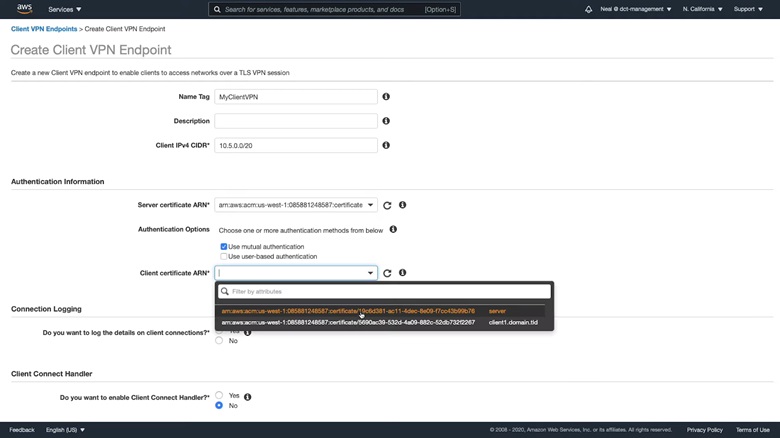This screenshot has width=780, height=438.
Task: Uncheck Use mutual authentication
Action: 224,246
